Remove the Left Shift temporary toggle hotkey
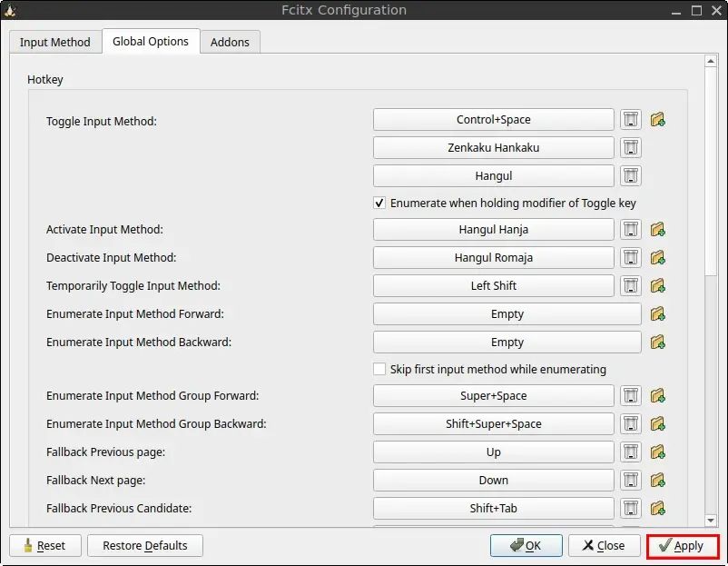Viewport: 728px width, 566px height. pos(631,286)
